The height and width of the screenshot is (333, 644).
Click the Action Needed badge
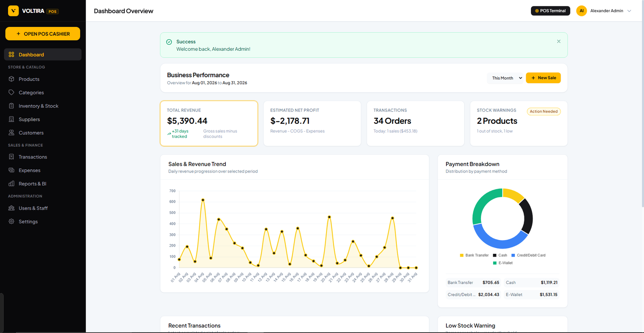[544, 111]
